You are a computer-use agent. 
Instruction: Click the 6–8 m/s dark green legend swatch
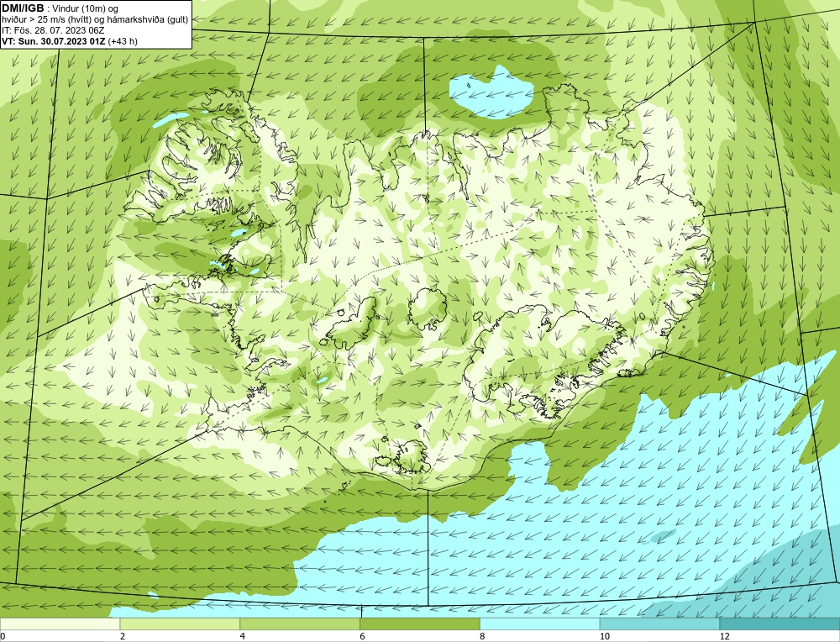(x=420, y=624)
